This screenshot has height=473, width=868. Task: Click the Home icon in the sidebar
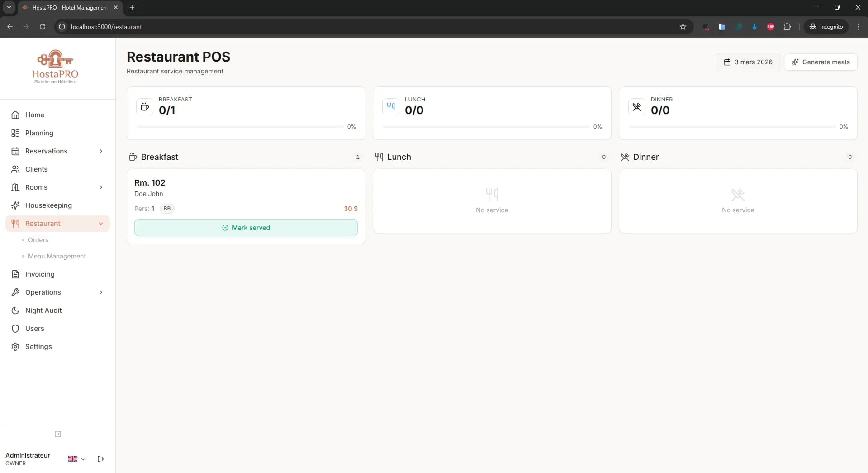[15, 115]
